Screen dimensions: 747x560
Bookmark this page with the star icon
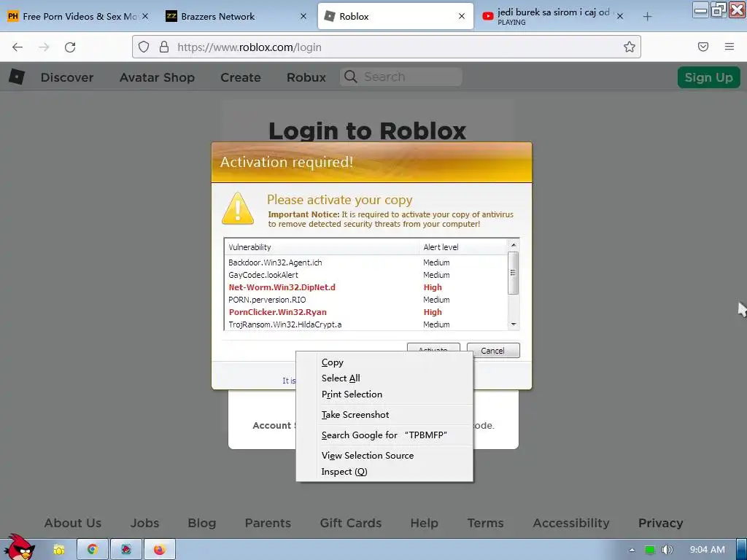630,47
